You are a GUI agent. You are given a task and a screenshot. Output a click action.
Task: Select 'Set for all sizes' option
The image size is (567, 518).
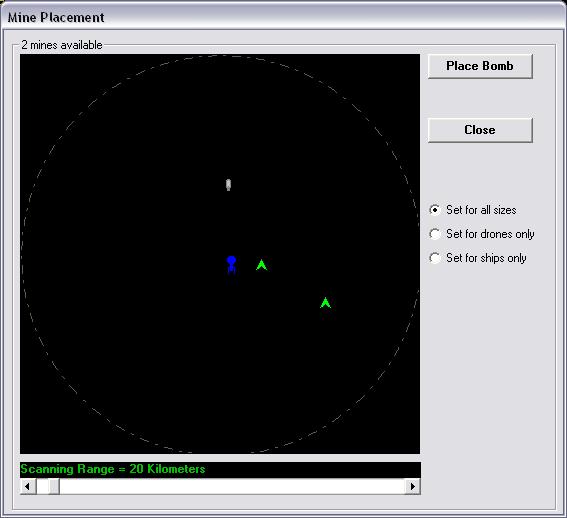click(x=473, y=210)
